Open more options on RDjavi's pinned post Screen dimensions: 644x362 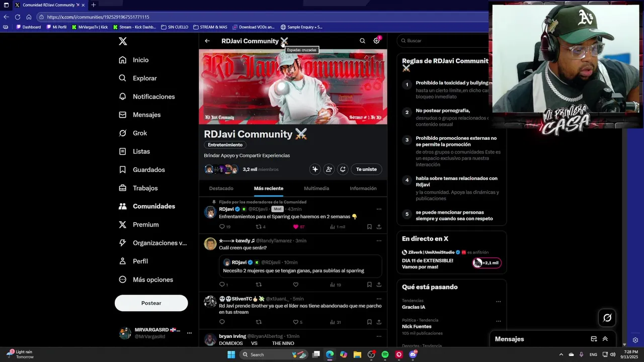coord(379,209)
